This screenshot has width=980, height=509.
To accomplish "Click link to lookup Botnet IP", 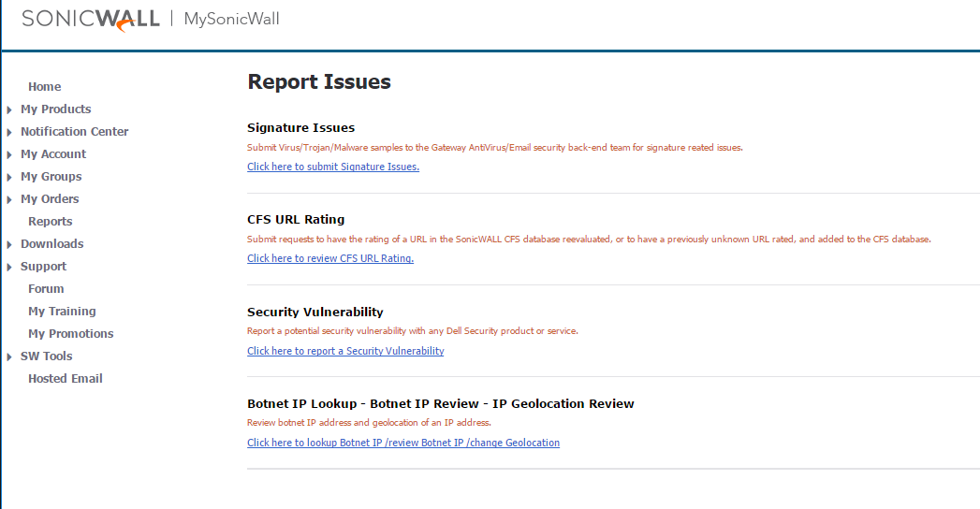I will [402, 443].
